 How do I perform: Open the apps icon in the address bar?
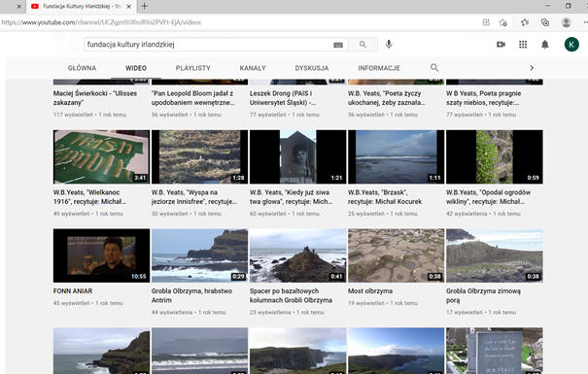tap(486, 22)
